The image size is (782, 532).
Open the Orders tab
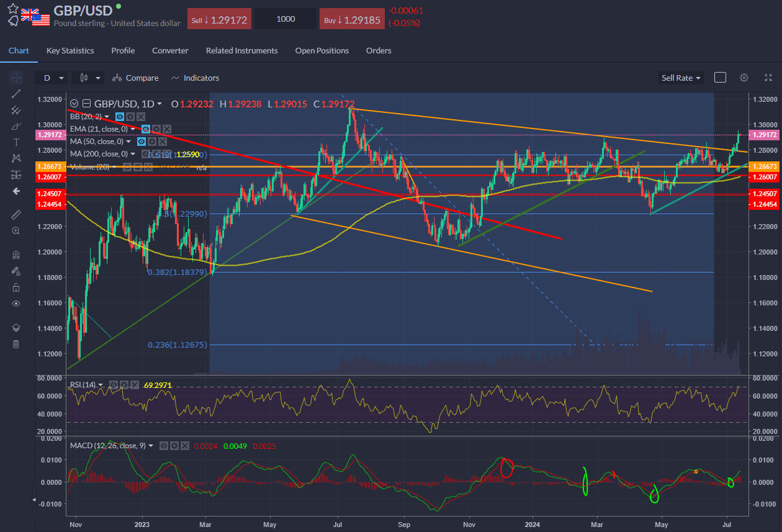point(379,50)
